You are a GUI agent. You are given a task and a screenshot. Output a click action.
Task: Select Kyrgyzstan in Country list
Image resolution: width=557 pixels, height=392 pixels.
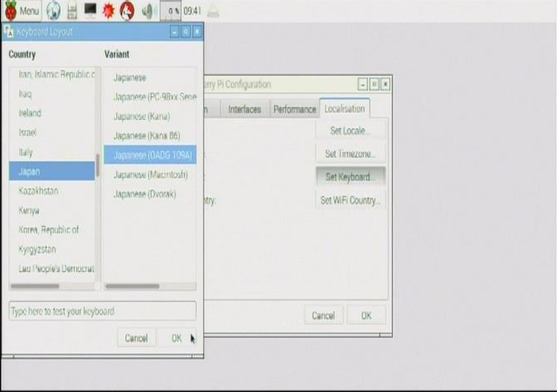coord(52,249)
